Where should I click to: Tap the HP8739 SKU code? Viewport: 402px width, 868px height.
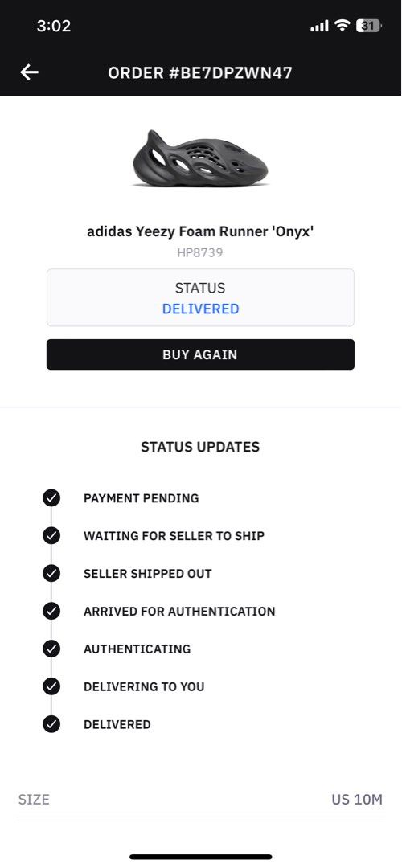click(200, 253)
